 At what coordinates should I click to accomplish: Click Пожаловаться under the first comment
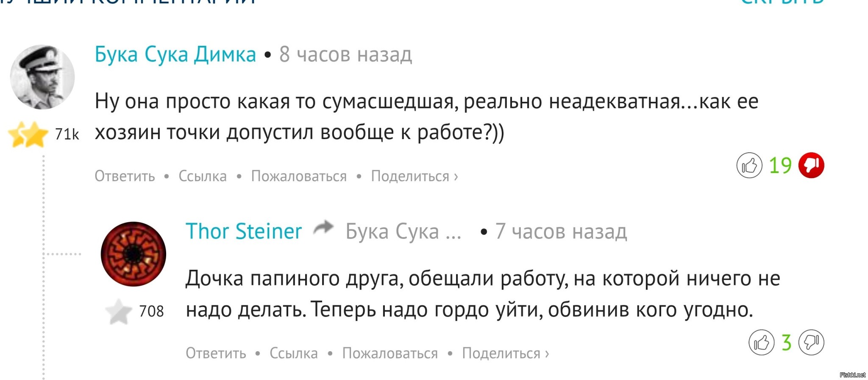[x=299, y=176]
